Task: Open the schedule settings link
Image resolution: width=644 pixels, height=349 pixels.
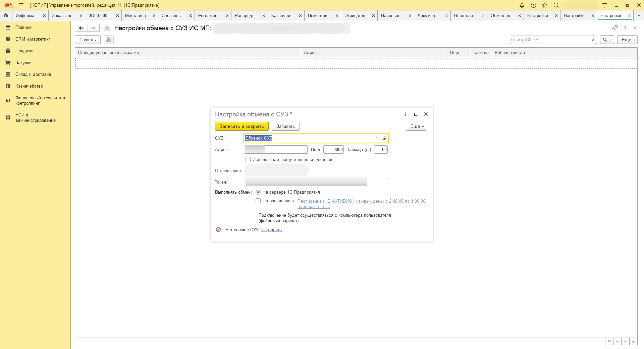Action: click(361, 204)
